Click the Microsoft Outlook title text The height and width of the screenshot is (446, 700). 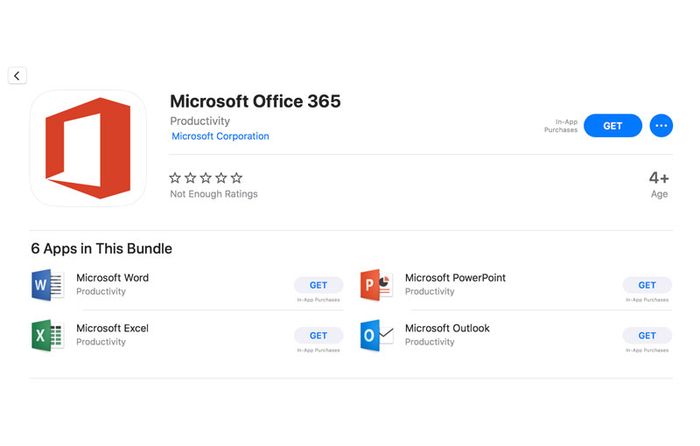point(447,328)
